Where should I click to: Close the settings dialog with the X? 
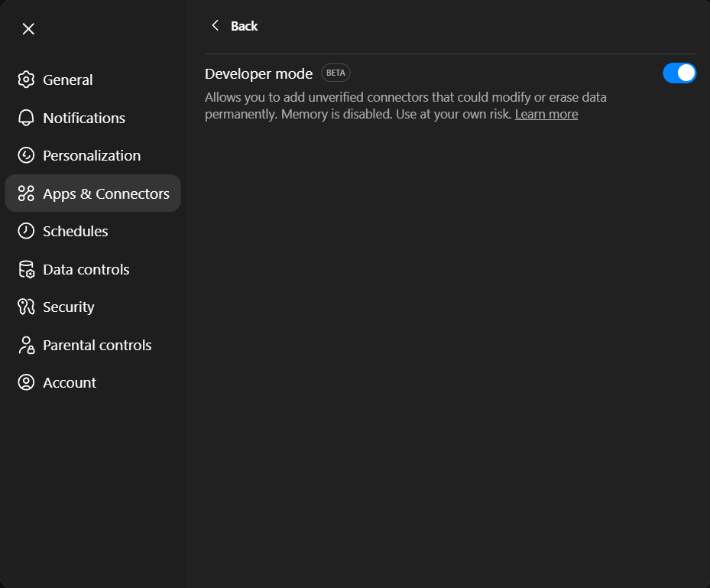(28, 28)
